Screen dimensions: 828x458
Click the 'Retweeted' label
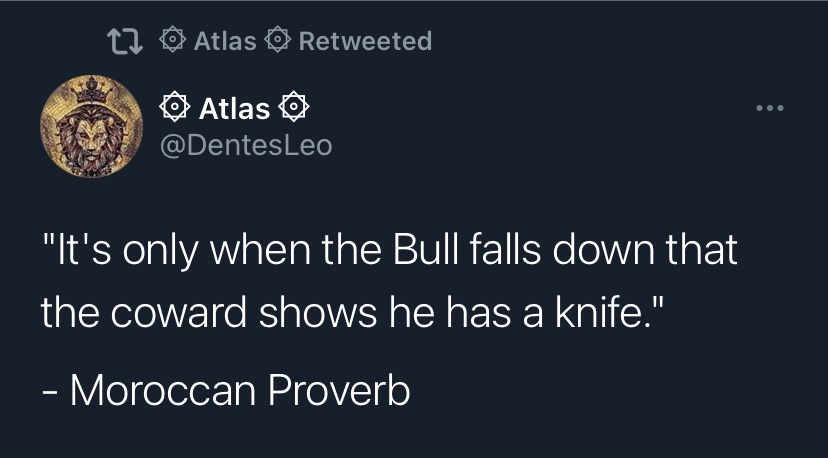[365, 41]
